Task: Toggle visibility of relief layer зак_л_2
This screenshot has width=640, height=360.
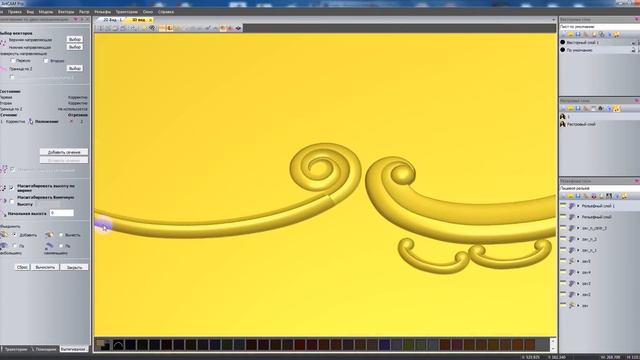Action: pos(563,239)
